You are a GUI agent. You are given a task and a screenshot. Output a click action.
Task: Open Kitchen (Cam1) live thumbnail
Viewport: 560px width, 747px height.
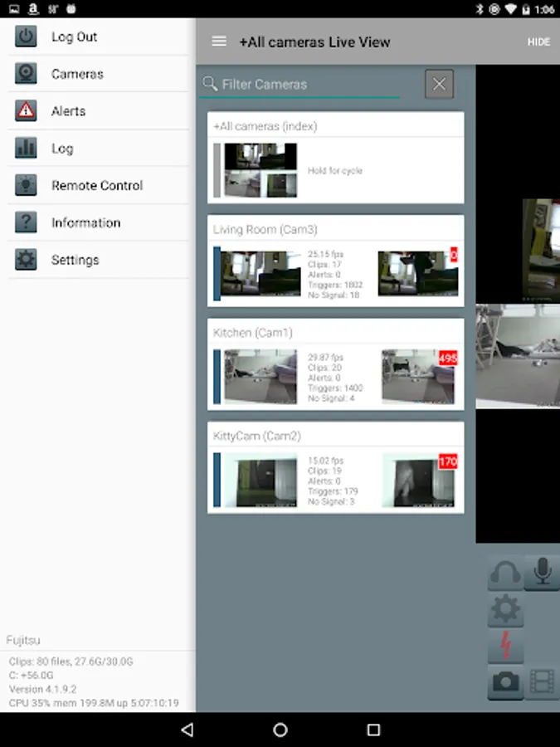[261, 377]
